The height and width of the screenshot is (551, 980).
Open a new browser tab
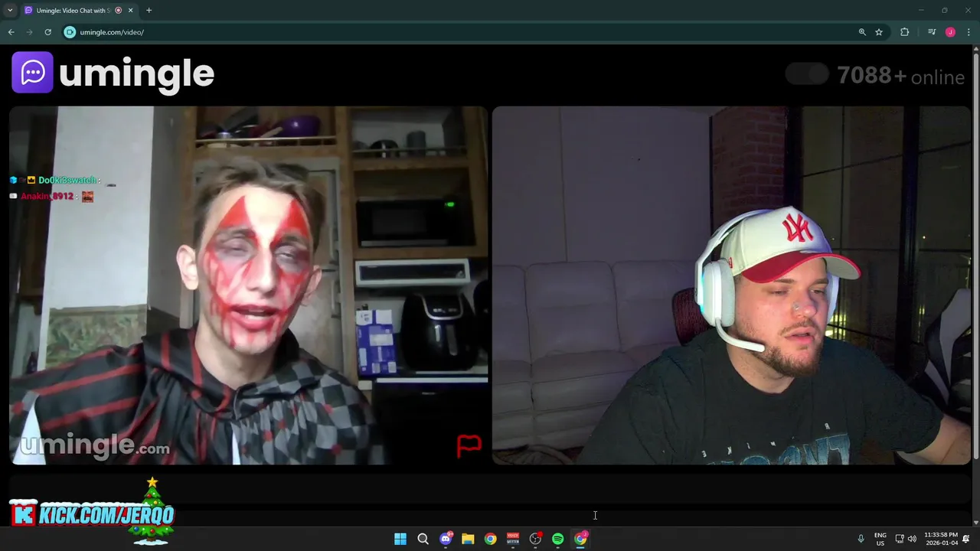(149, 11)
